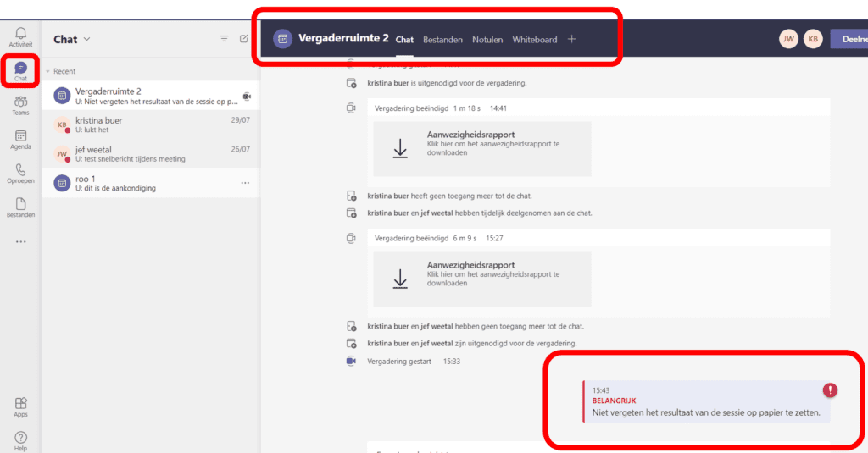868x453 pixels.
Task: Click the JW participant avatar in header
Action: (x=788, y=39)
